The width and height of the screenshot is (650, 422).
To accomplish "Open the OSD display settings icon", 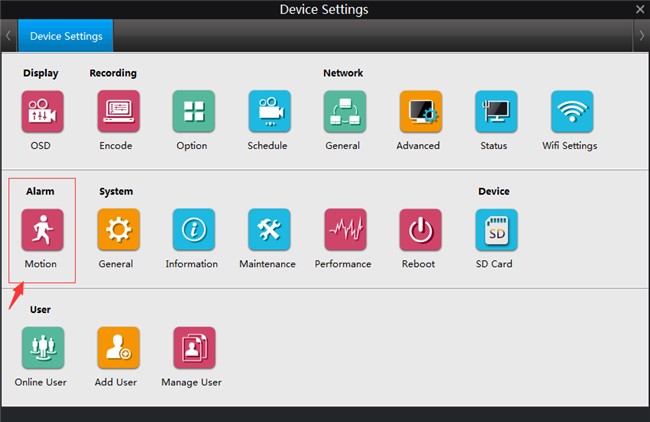I will point(42,112).
